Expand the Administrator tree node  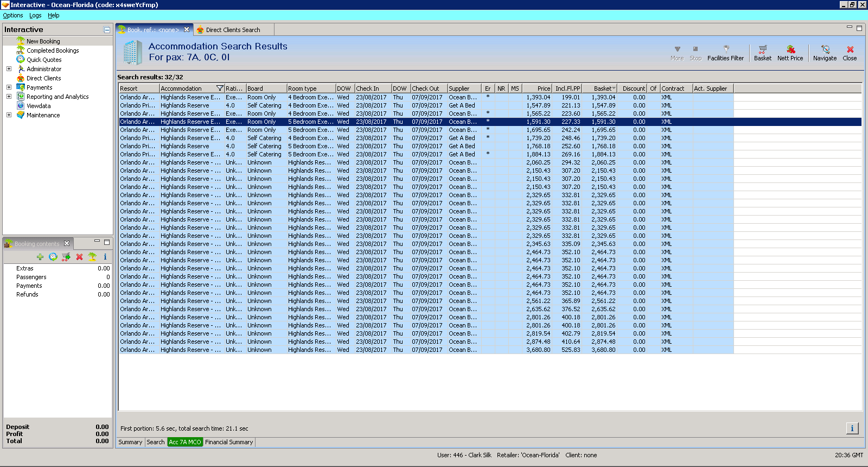pyautogui.click(x=9, y=69)
